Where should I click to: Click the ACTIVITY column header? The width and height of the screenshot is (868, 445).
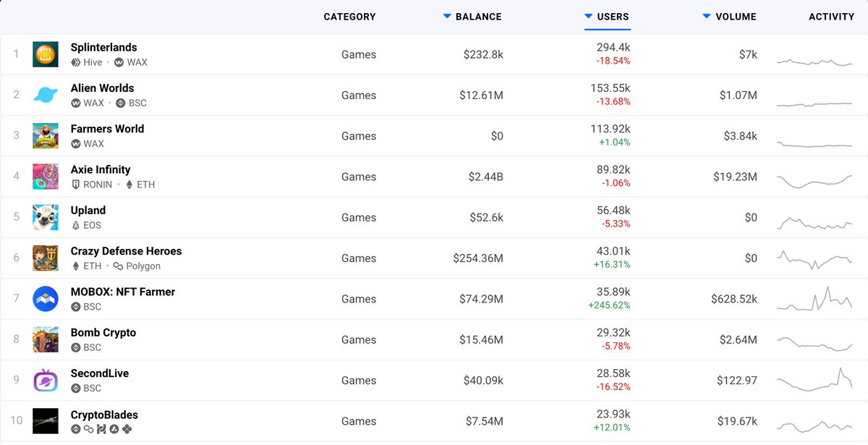831,17
